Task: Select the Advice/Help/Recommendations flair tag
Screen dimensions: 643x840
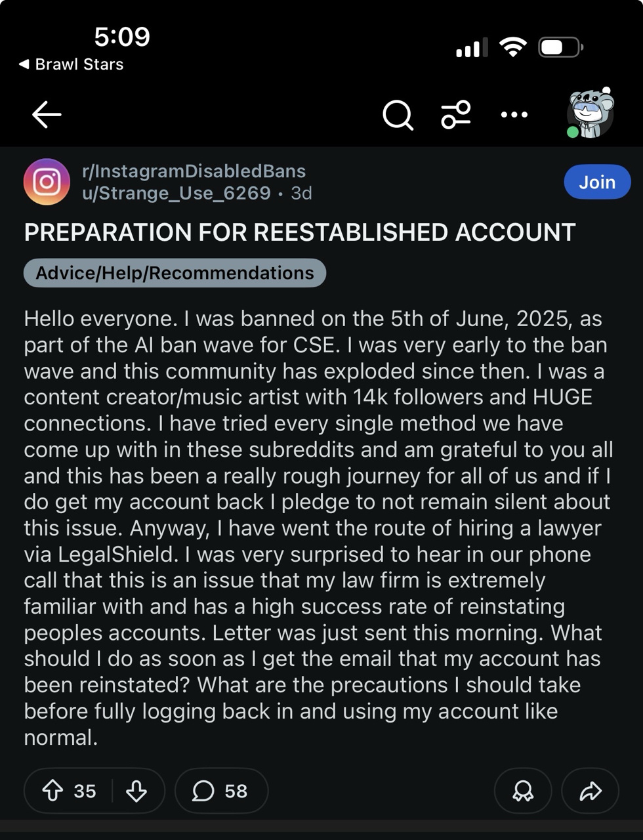Action: click(175, 273)
